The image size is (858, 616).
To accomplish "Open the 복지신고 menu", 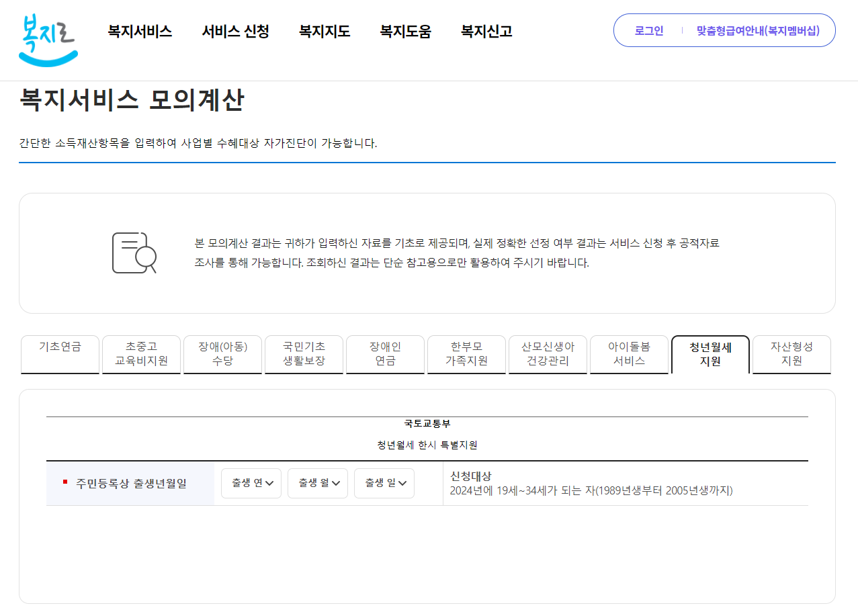I will 486,31.
